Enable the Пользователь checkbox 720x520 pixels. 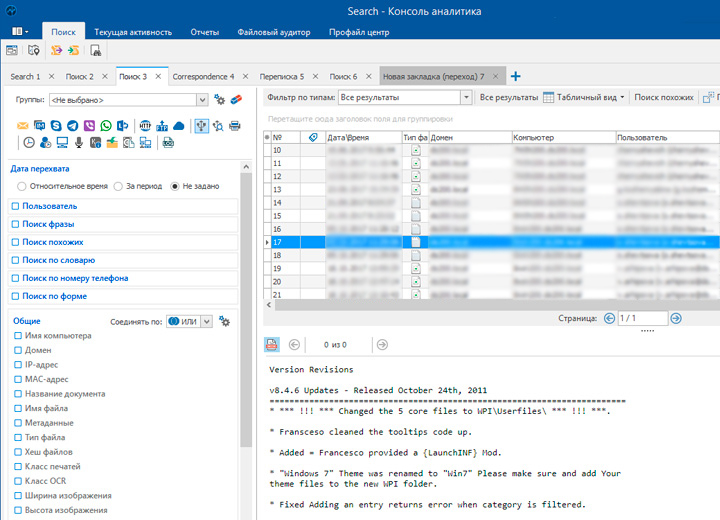[16, 206]
